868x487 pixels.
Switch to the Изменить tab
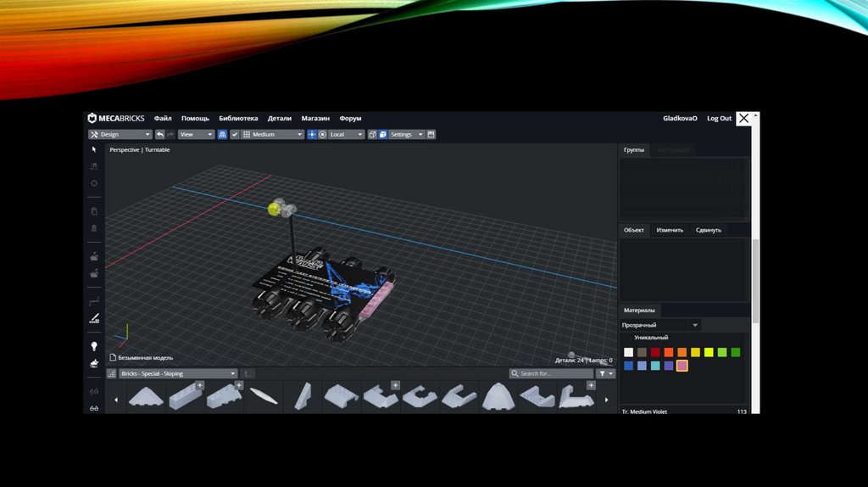click(670, 230)
